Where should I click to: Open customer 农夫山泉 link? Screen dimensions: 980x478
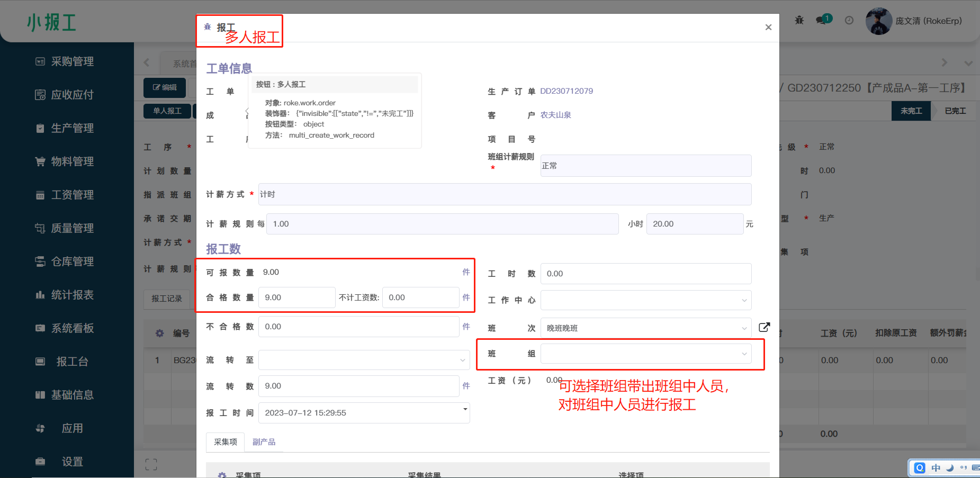click(555, 115)
